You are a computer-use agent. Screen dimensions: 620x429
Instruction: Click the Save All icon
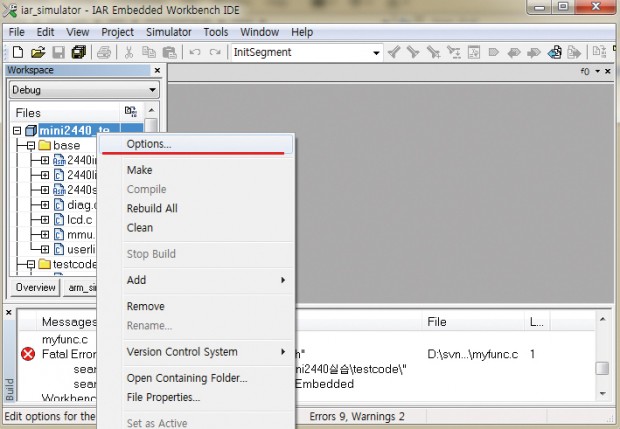coord(79,52)
